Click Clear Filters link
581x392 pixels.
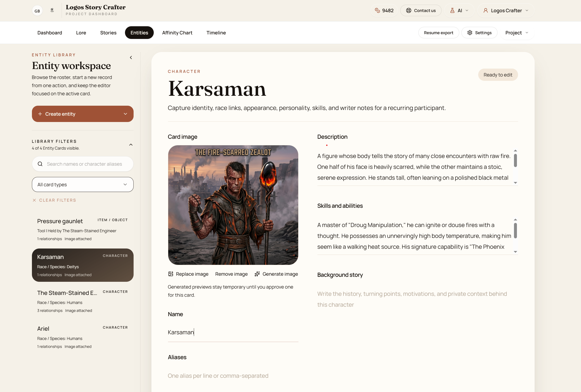pos(54,200)
